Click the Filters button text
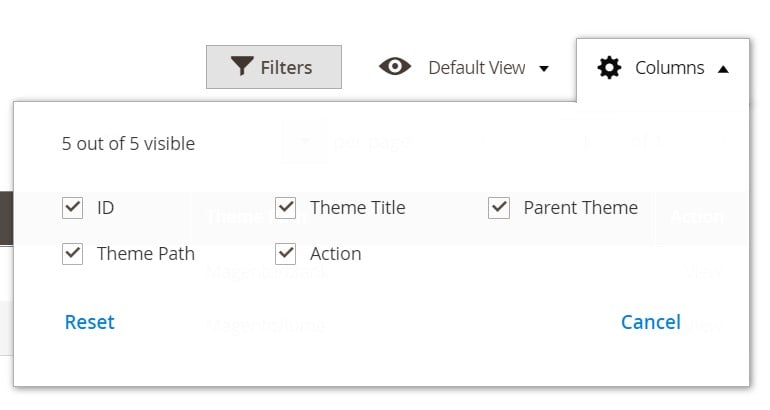This screenshot has height=410, width=770. [x=286, y=67]
